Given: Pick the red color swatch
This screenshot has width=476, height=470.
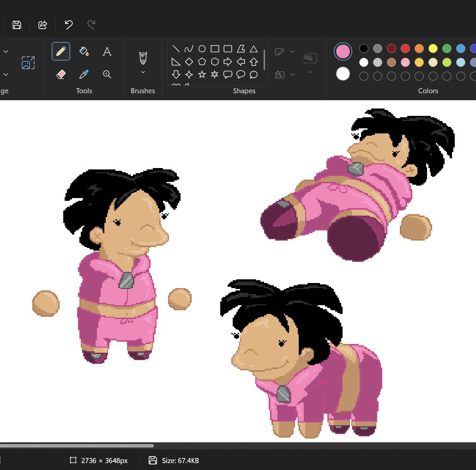Looking at the screenshot, I should click(405, 48).
